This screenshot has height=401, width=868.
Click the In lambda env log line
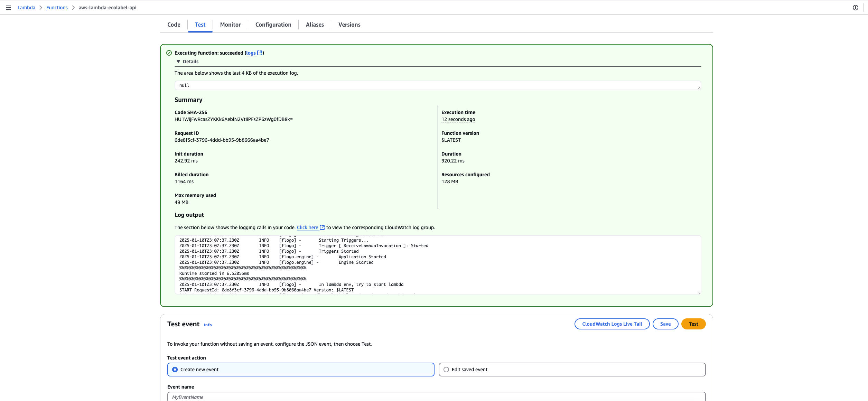click(x=291, y=285)
